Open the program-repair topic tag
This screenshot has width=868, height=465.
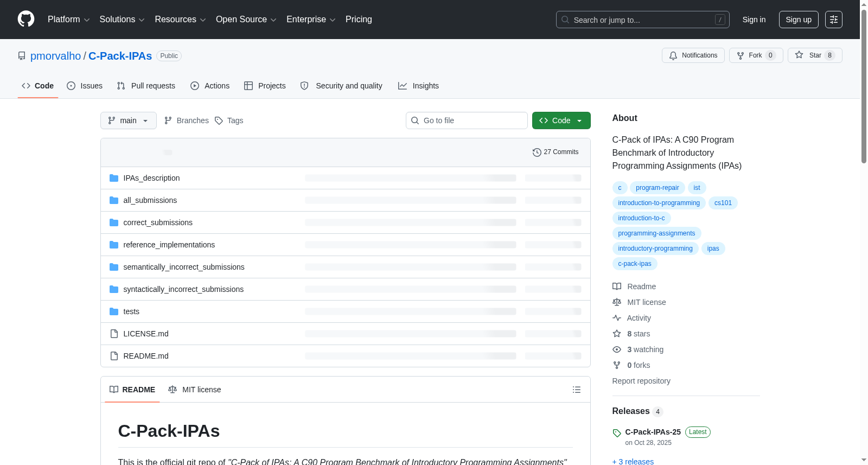point(658,188)
